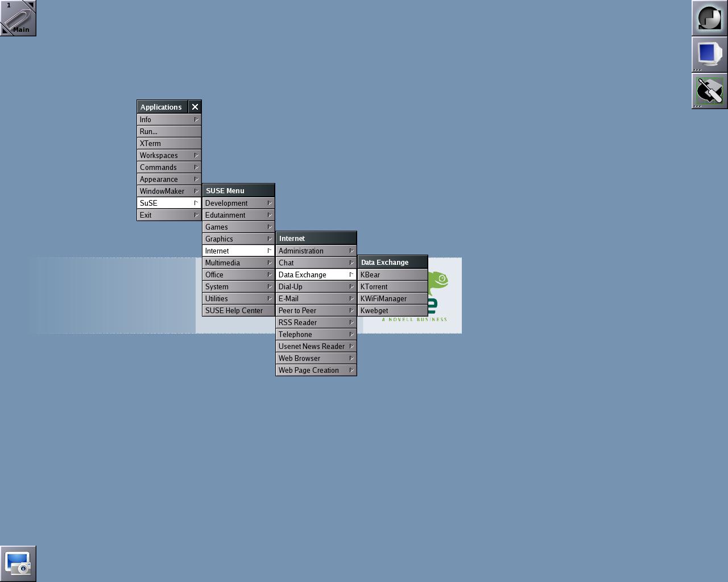Launch XTerm from Applications menu
This screenshot has width=728, height=582.
tap(169, 143)
